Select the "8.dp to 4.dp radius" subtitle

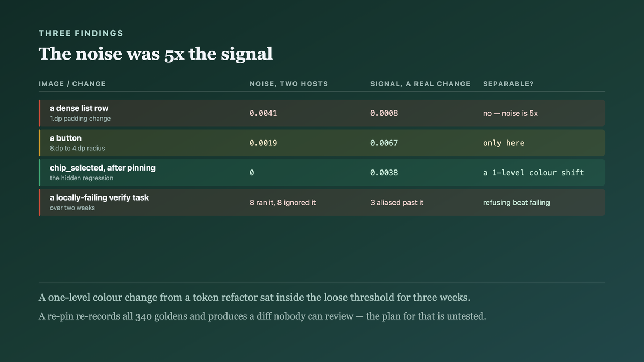(78, 148)
